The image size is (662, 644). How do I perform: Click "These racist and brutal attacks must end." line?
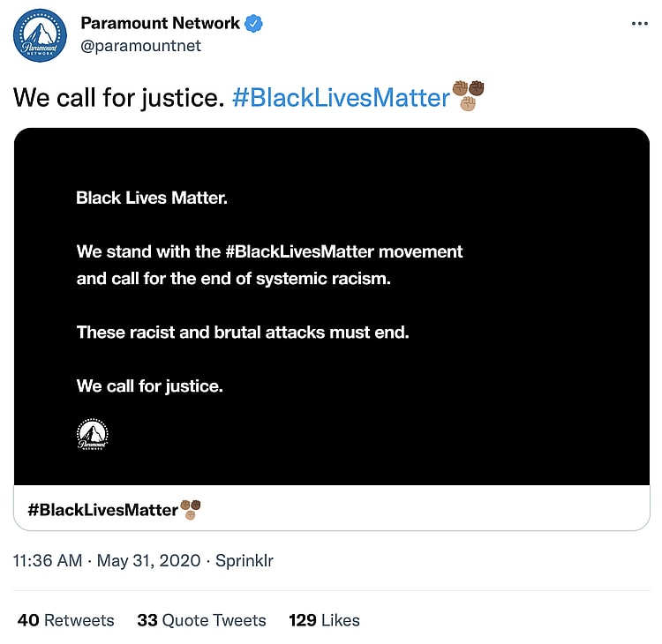243,333
